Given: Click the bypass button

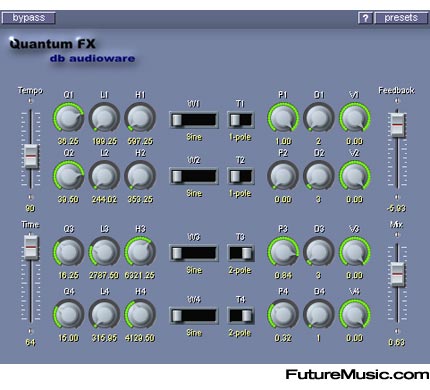Looking at the screenshot, I should coord(29,18).
